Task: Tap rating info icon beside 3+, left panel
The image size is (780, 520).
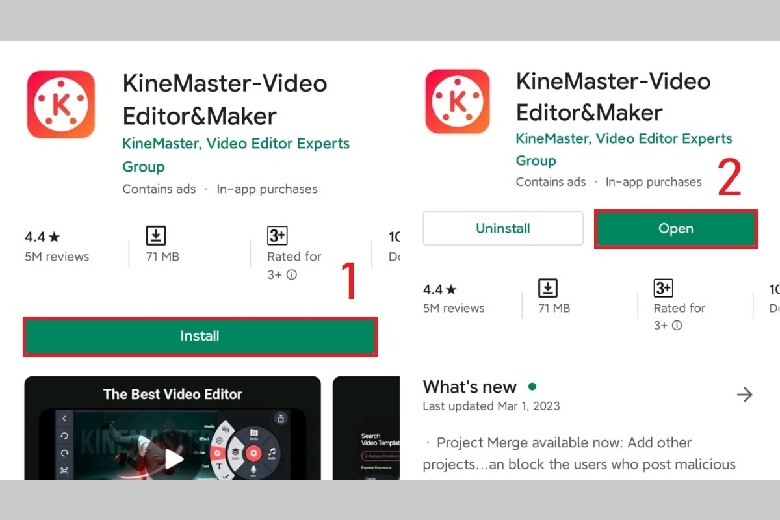Action: pyautogui.click(x=292, y=275)
